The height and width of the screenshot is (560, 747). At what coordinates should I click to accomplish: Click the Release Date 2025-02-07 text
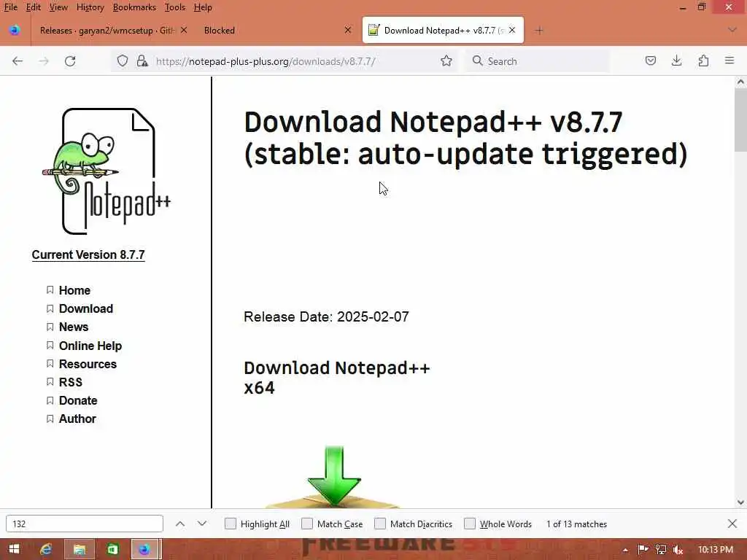[326, 316]
